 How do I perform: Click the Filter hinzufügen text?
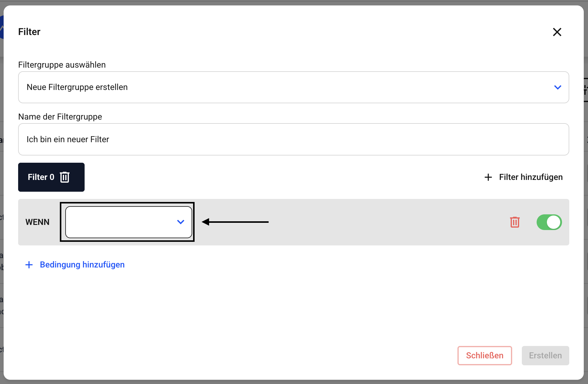tap(531, 177)
